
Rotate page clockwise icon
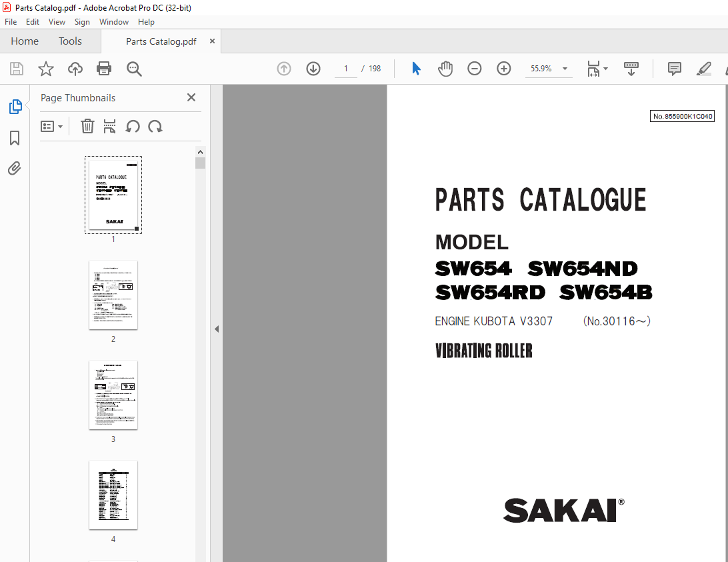click(155, 127)
